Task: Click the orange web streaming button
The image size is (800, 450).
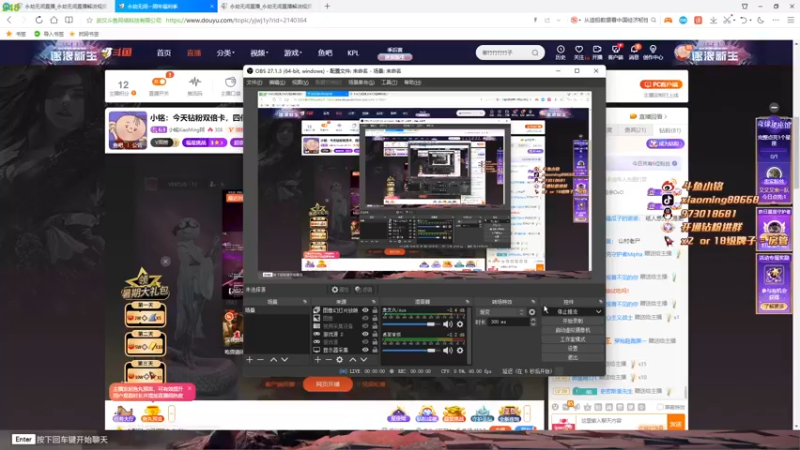Action: pyautogui.click(x=328, y=384)
